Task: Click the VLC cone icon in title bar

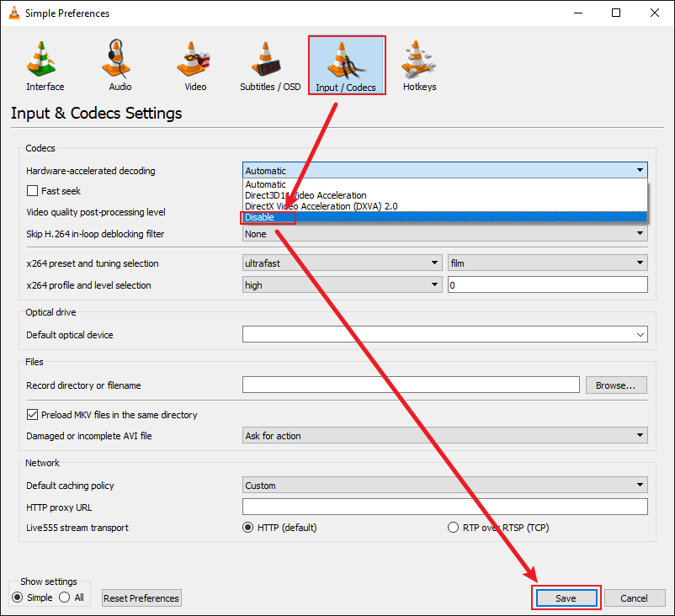Action: click(x=13, y=13)
